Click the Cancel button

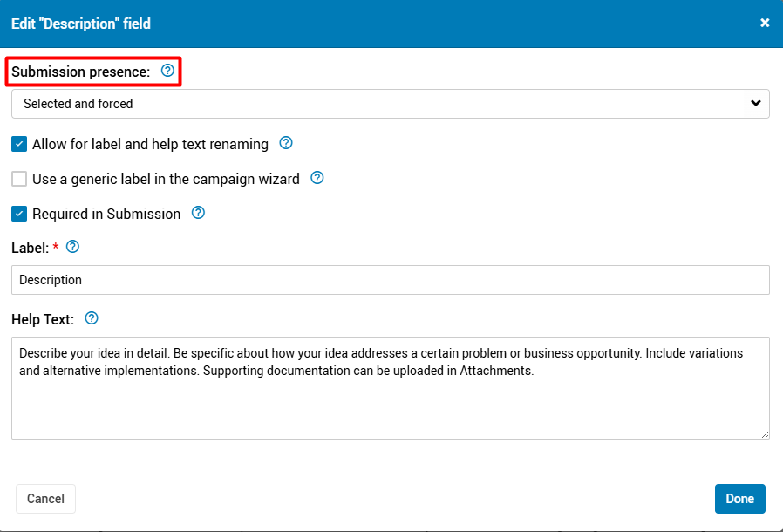click(x=45, y=499)
